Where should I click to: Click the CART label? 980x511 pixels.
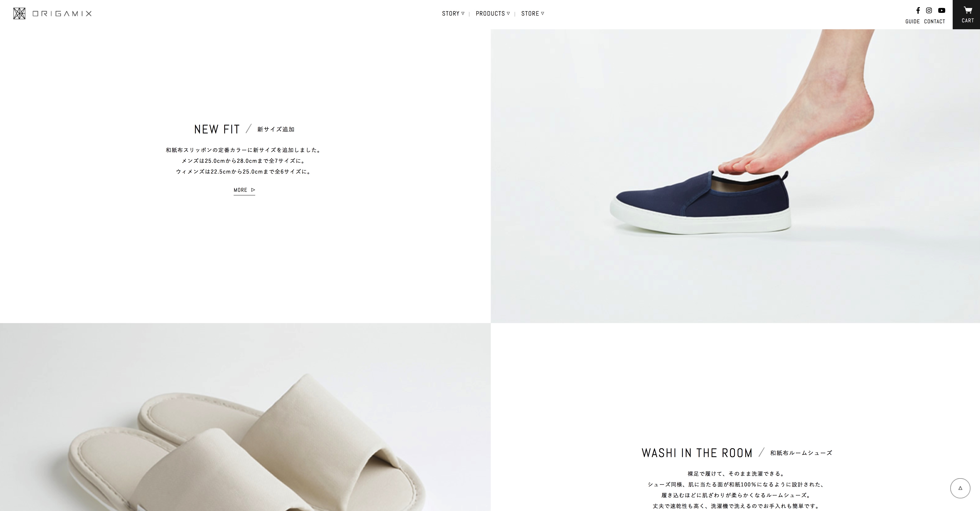(x=968, y=21)
